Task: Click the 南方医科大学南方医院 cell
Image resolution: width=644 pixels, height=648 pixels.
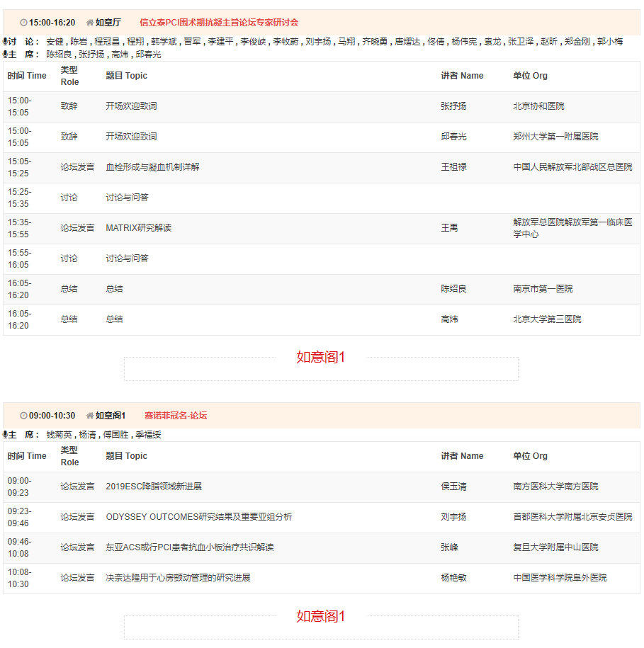Action: [555, 487]
